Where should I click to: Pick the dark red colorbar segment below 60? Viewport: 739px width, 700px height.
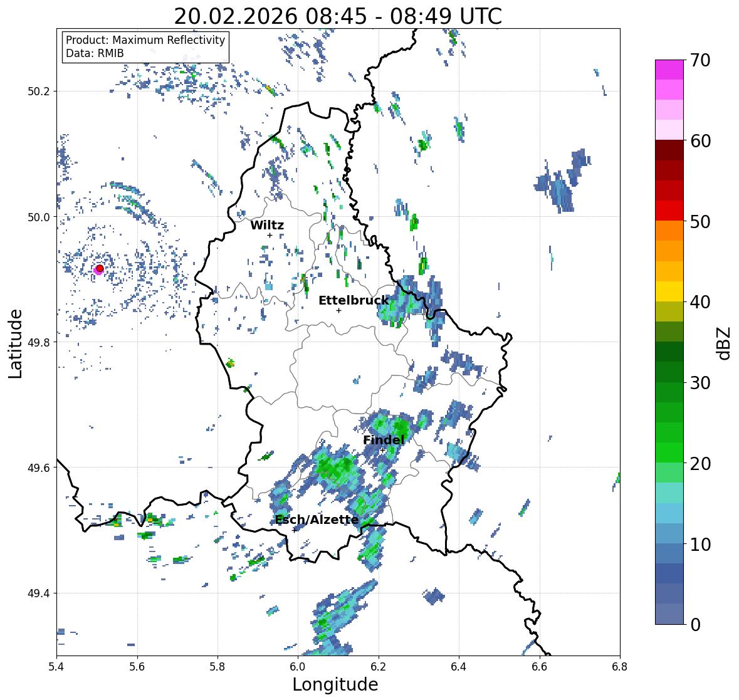pos(669,150)
